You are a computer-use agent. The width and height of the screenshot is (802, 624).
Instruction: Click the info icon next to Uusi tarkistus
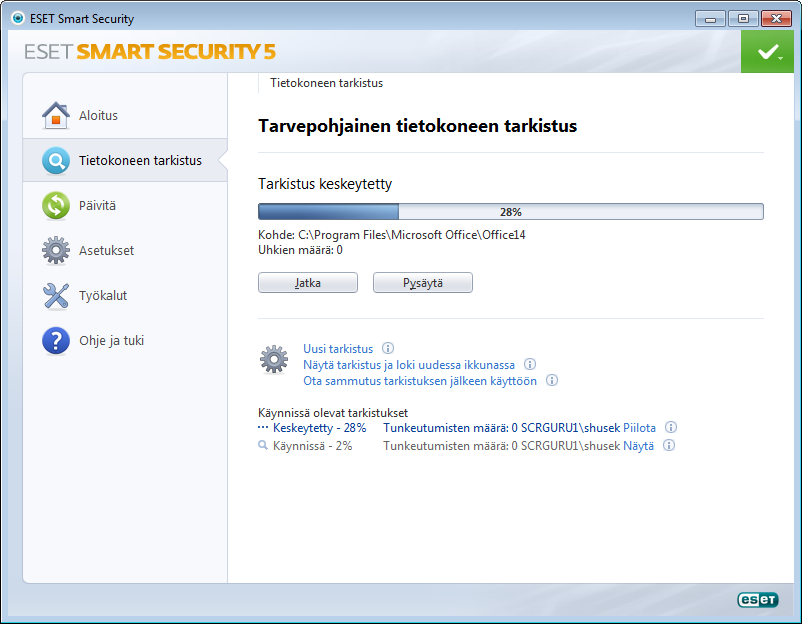pos(388,348)
